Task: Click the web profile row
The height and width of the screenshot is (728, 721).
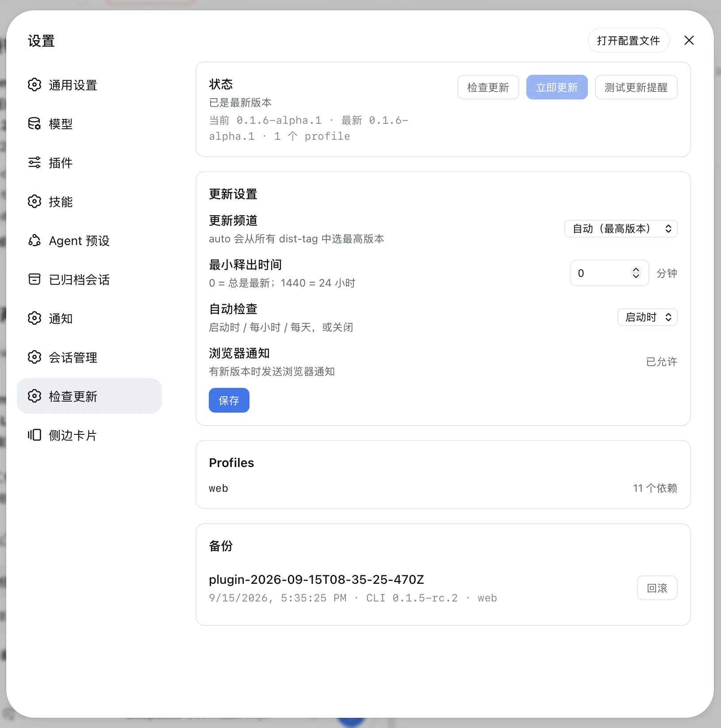Action: 443,488
